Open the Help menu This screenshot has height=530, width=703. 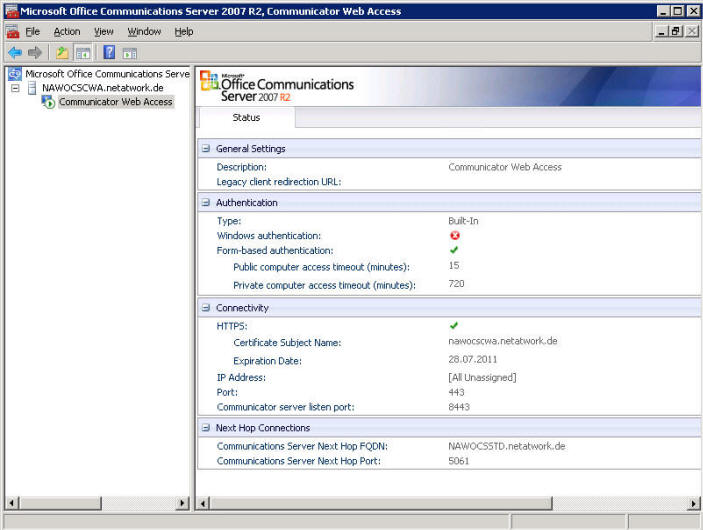pyautogui.click(x=184, y=32)
